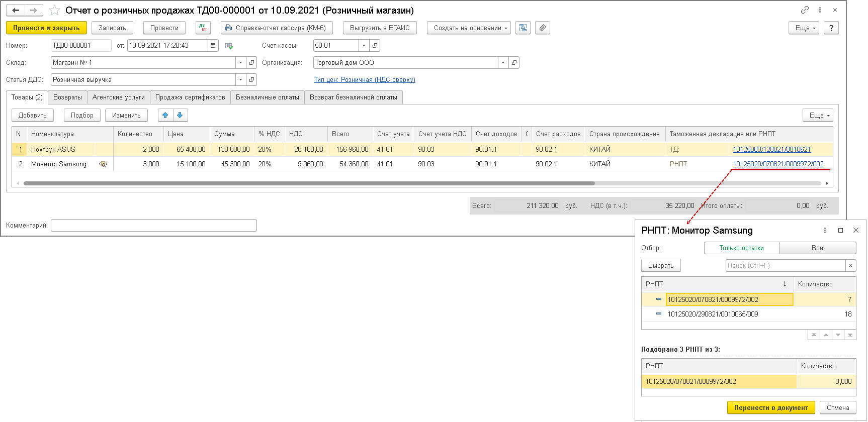Viewport: 868px width, 422px height.
Task: Go back with the left arrow
Action: pos(16,10)
